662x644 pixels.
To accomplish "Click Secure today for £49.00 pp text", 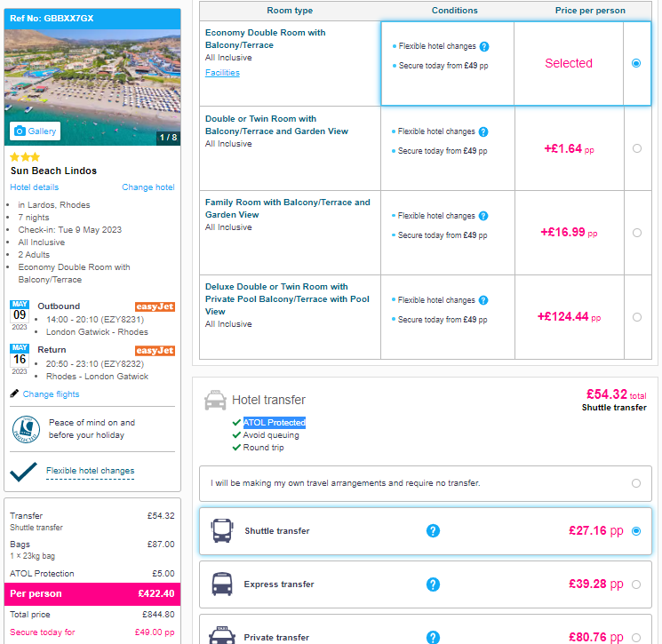I will tap(92, 632).
